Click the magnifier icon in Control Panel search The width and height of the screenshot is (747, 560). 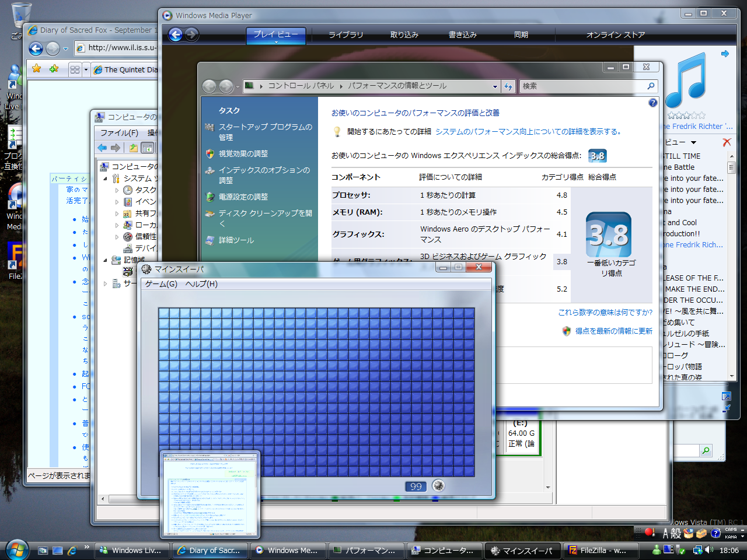[651, 86]
